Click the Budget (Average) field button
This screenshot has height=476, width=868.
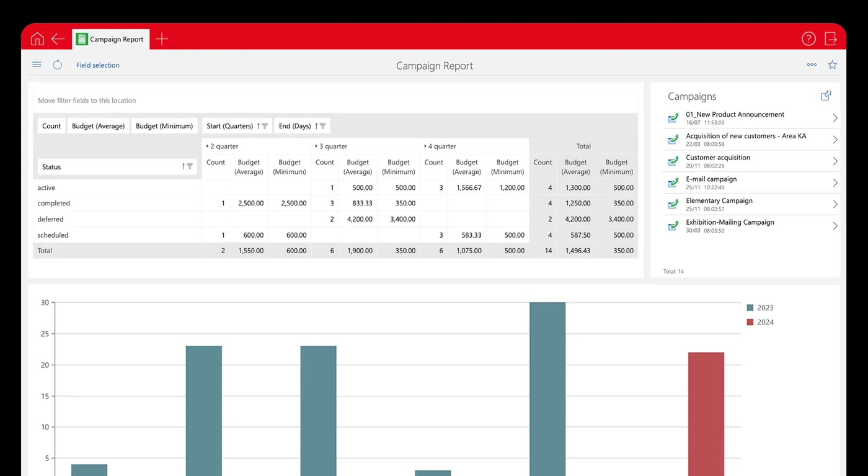[98, 126]
